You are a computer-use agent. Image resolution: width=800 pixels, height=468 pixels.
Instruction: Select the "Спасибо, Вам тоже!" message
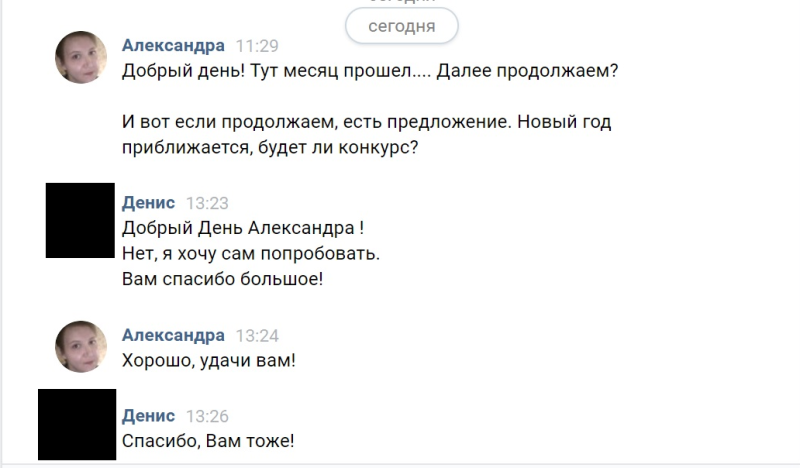click(x=208, y=441)
